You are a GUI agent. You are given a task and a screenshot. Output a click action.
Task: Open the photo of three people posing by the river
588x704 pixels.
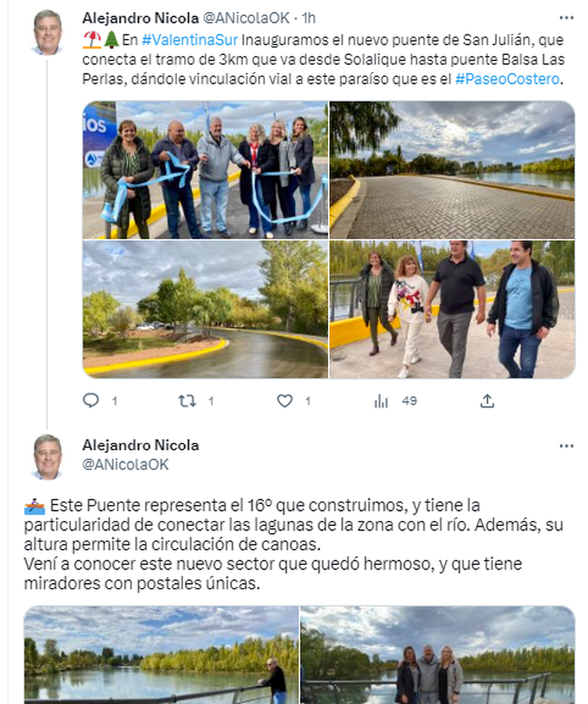pos(438,654)
